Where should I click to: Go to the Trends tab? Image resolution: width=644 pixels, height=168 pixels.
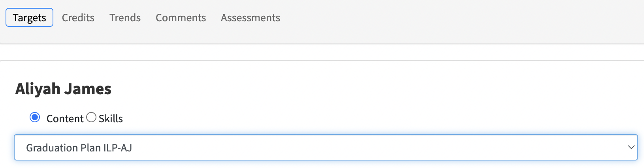[x=125, y=18]
